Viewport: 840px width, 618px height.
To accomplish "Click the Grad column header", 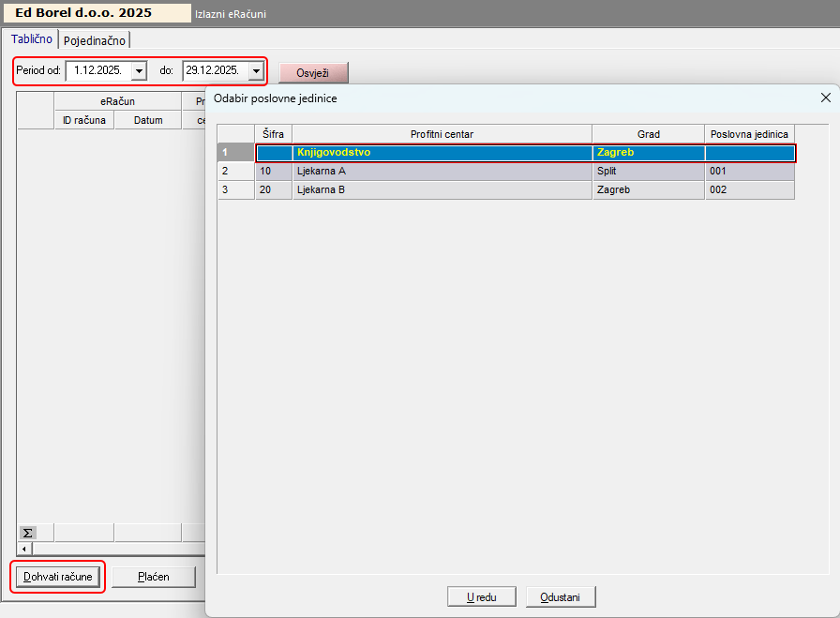I will (x=648, y=134).
